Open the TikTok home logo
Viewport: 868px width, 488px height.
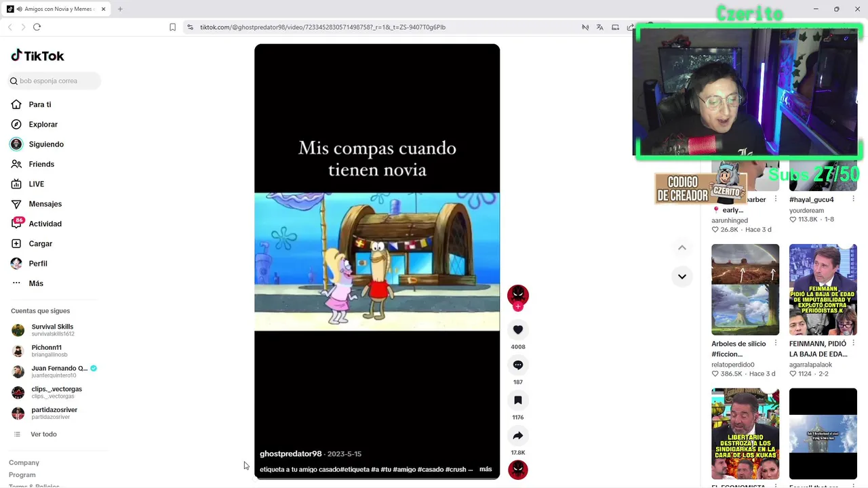pos(38,56)
